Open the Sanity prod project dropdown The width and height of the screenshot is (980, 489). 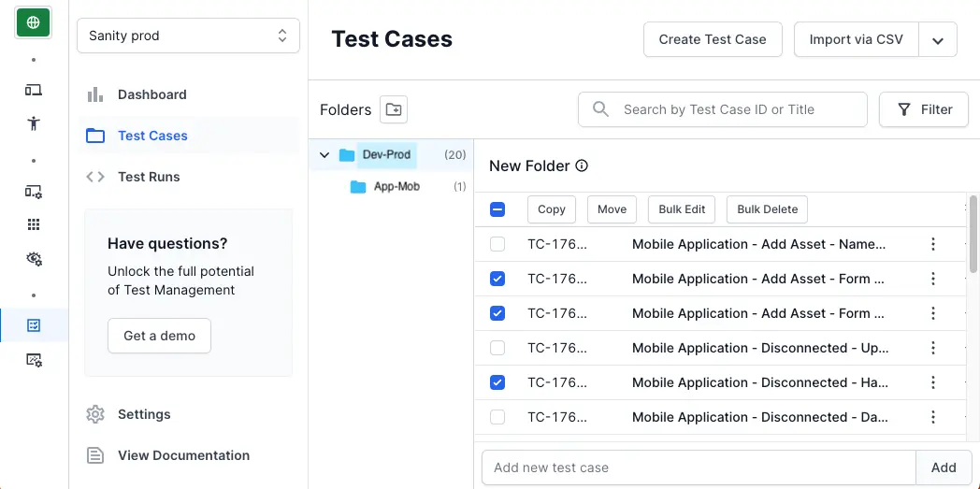[x=188, y=36]
